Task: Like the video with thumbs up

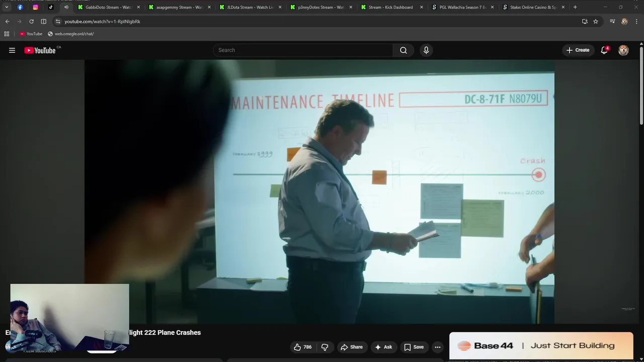Action: point(303,347)
